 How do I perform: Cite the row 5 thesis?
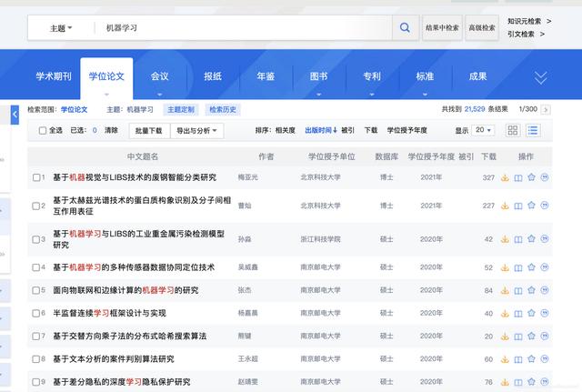pyautogui.click(x=545, y=290)
